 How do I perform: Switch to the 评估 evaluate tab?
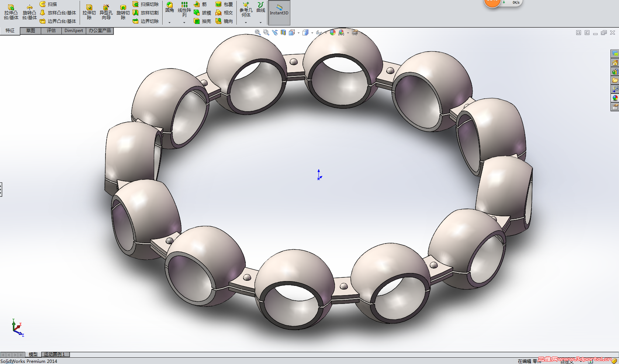point(51,31)
